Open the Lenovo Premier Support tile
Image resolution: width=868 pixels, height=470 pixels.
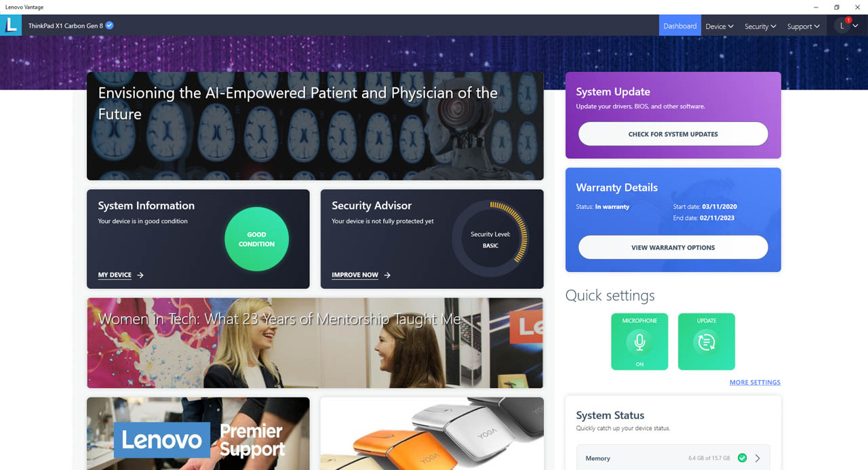198,434
